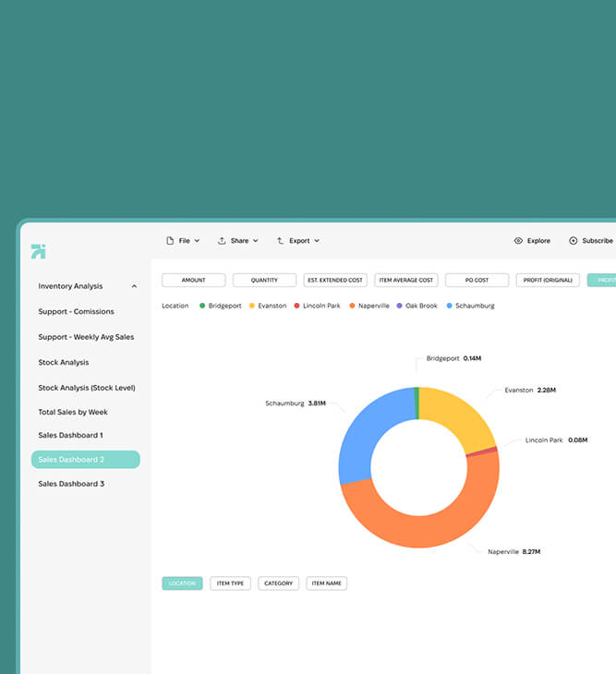Open Sales Dashboard 1 in sidebar

click(70, 435)
